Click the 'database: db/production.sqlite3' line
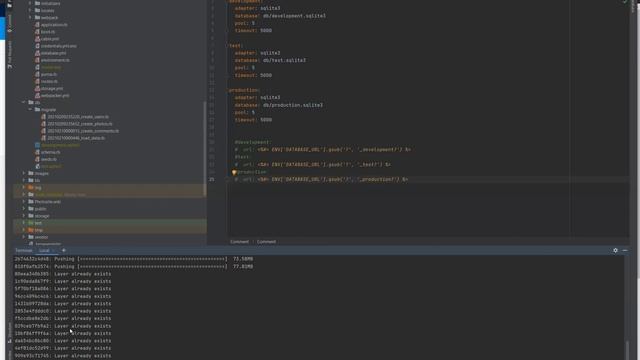This screenshot has height=360, width=640. click(278, 105)
